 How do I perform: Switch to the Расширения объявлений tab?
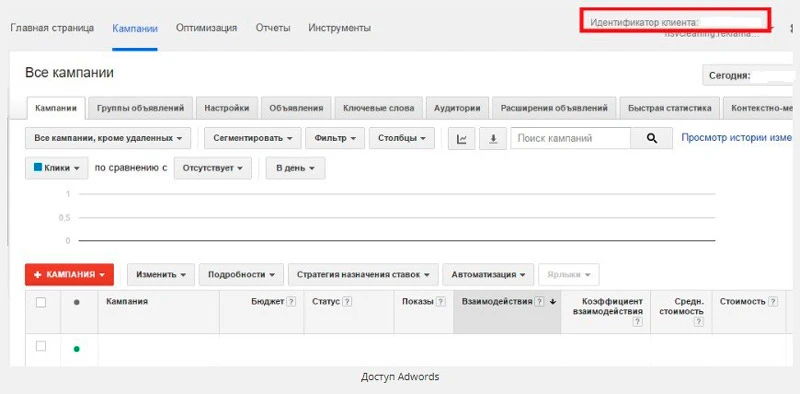(x=554, y=108)
